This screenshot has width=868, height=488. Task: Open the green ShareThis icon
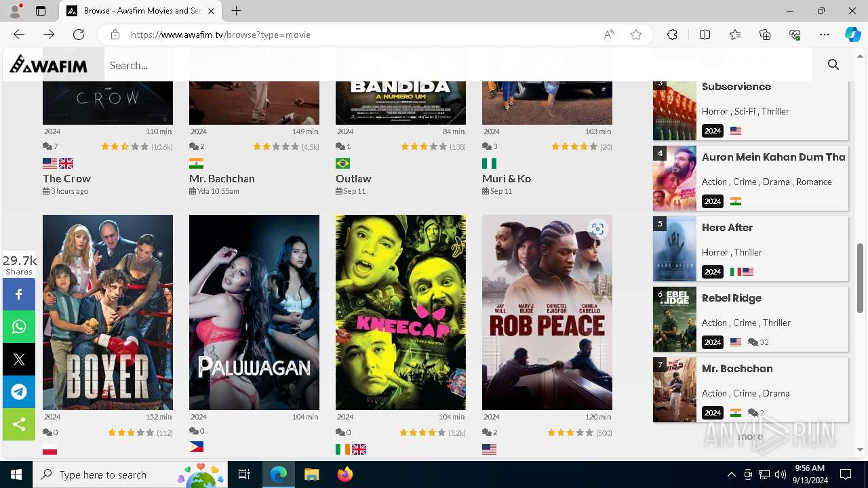tap(19, 424)
